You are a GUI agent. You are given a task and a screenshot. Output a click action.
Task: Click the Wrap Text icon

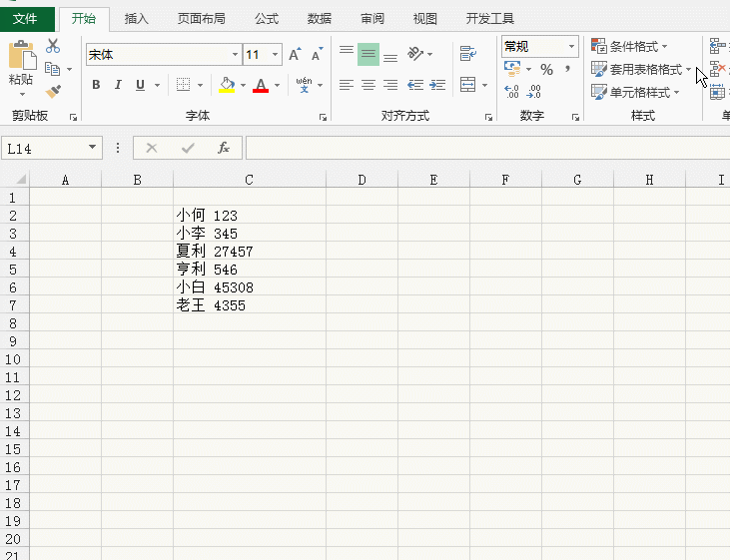(x=468, y=54)
